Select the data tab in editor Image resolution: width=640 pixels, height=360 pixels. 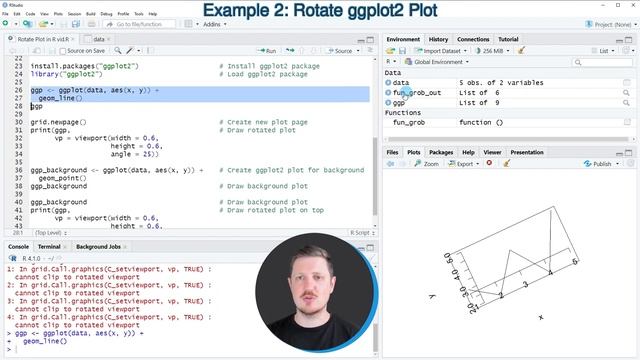click(x=99, y=39)
